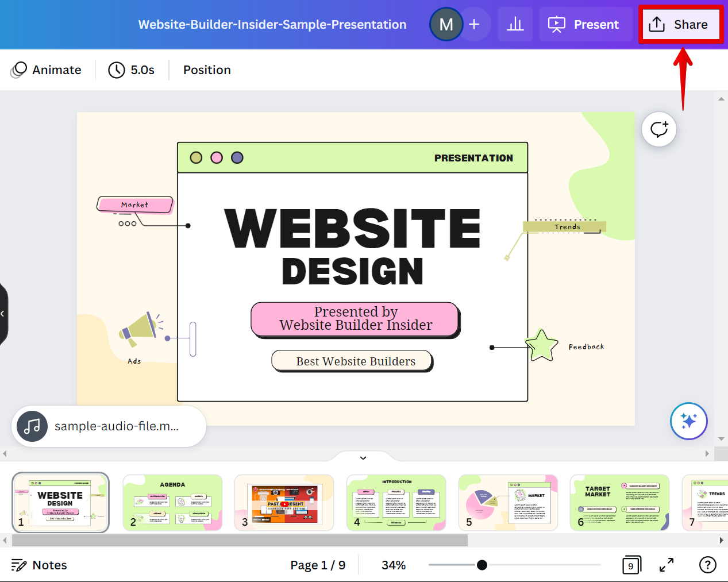This screenshot has width=728, height=582.
Task: Collapse the page thumbnail strip
Action: pos(363,457)
